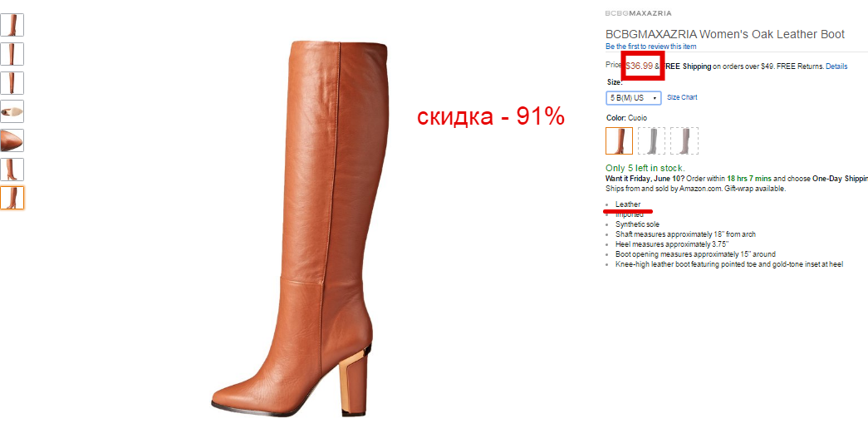Choose the gray boot color swatch

point(651,140)
